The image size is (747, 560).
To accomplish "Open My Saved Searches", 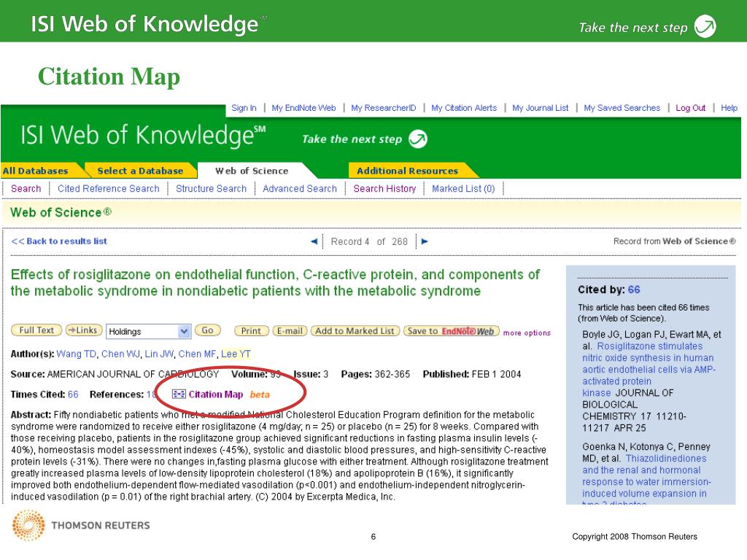I will [x=622, y=108].
